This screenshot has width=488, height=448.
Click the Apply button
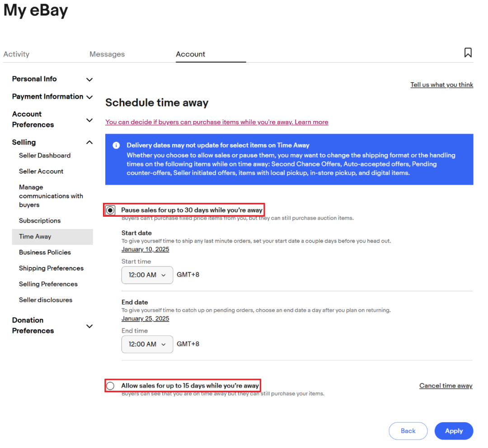click(x=454, y=431)
